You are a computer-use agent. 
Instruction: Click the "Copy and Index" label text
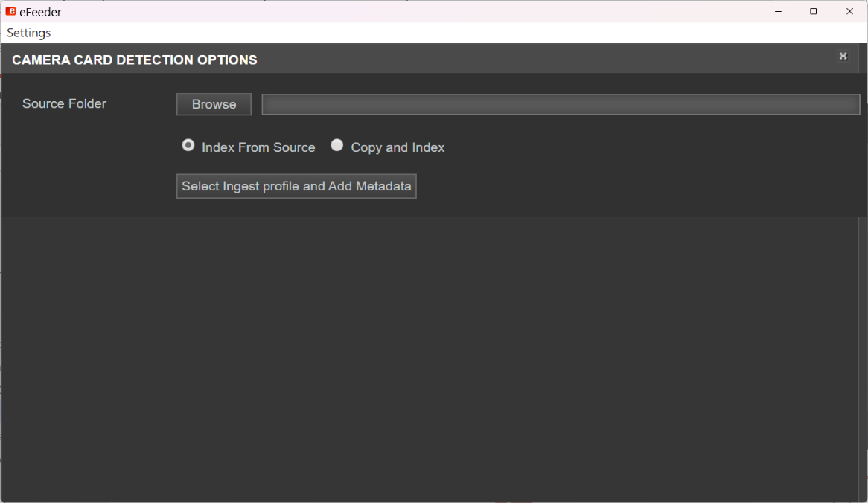[398, 147]
